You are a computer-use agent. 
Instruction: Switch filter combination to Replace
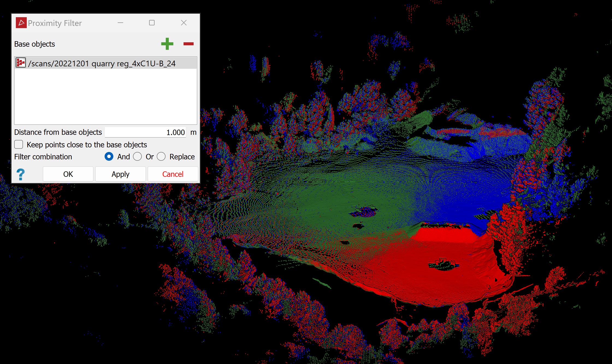[x=161, y=156]
